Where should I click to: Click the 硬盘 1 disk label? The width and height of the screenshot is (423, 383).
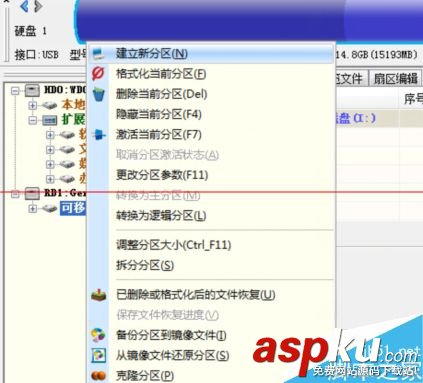pos(31,31)
